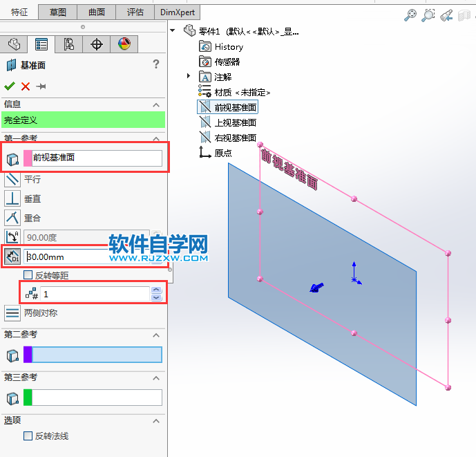
Task: Click the 注解 annotations folder icon
Action: click(x=205, y=77)
